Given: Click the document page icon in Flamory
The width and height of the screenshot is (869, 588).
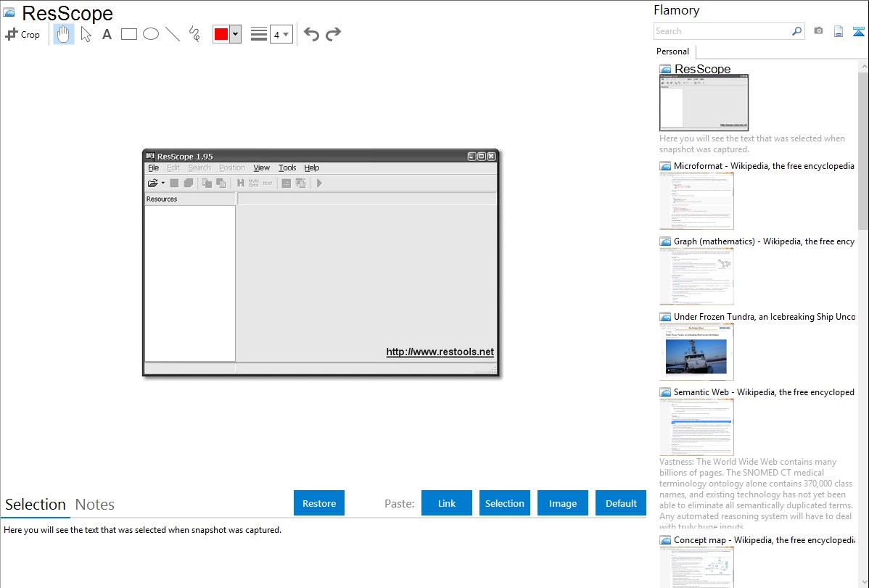Looking at the screenshot, I should 839,31.
